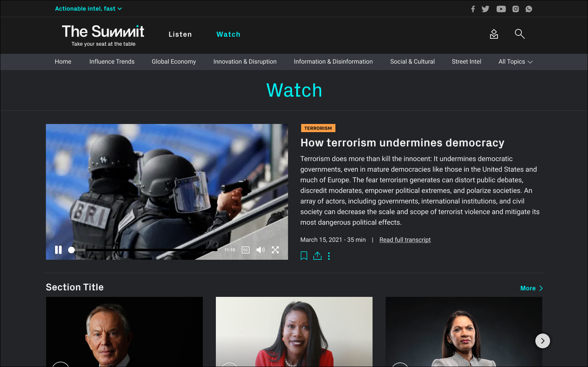Viewport: 588px width, 367px height.
Task: Toggle closed captions on the video
Action: (246, 250)
